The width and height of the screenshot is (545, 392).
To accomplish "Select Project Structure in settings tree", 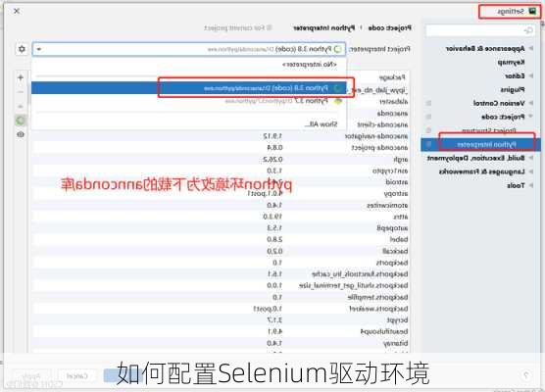I will tap(489, 130).
